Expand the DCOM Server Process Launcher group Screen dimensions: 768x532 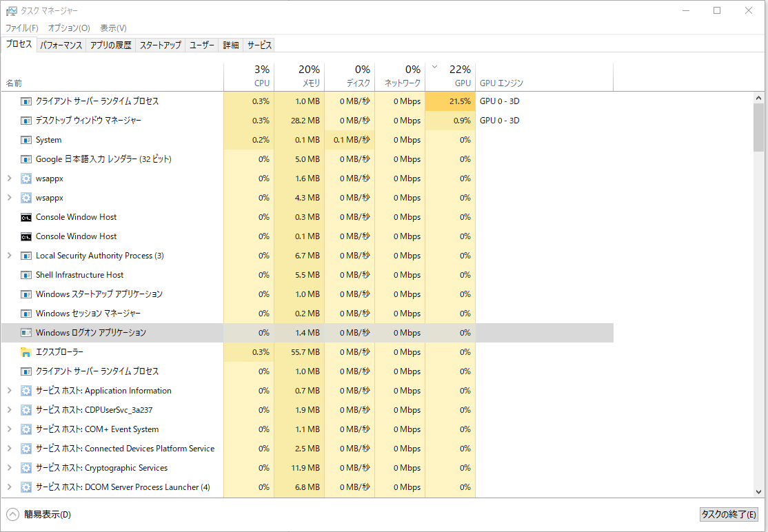9,487
